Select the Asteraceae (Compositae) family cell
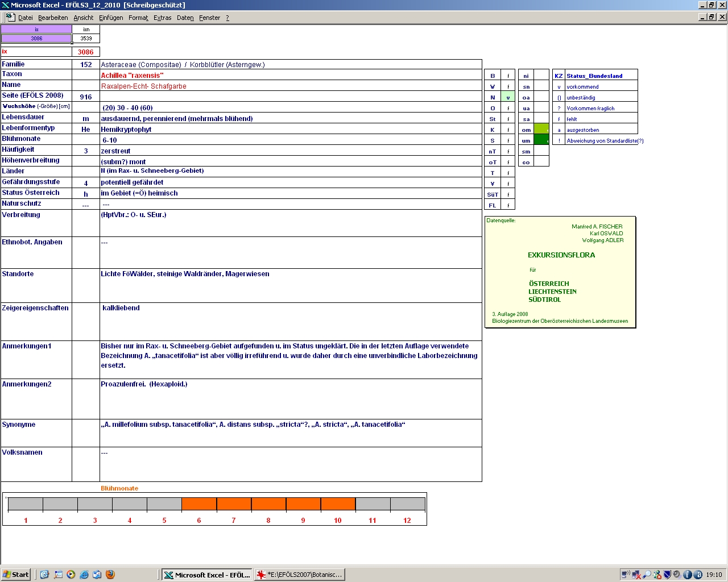Screen dimensions: 728x582 (x=291, y=64)
